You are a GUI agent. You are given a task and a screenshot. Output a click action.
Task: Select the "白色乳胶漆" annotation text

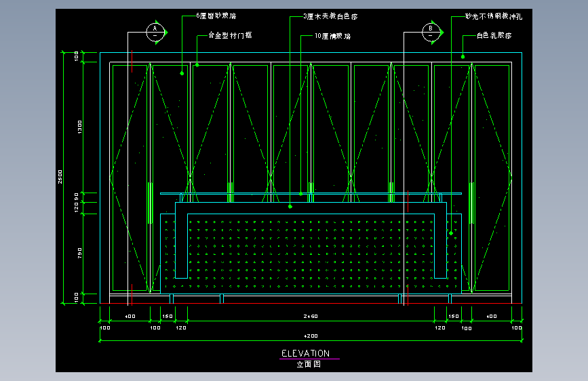tap(494, 36)
